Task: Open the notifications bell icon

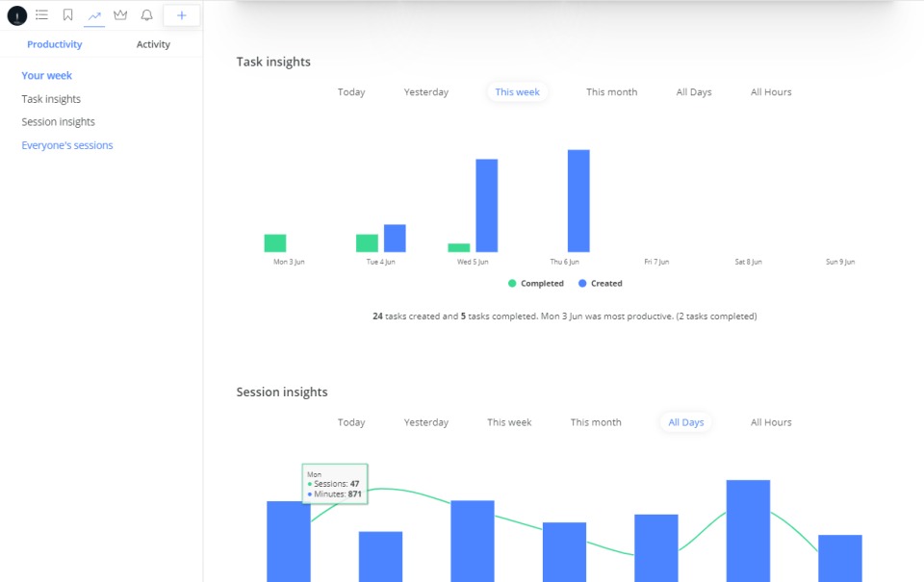Action: pyautogui.click(x=146, y=14)
